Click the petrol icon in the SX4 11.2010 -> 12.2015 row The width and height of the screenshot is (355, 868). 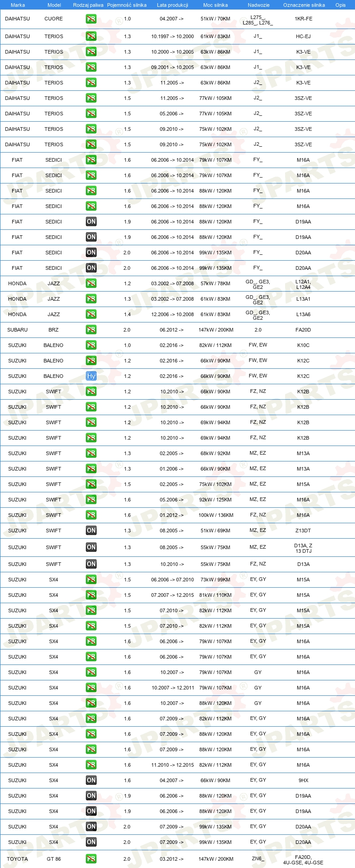pyautogui.click(x=91, y=765)
